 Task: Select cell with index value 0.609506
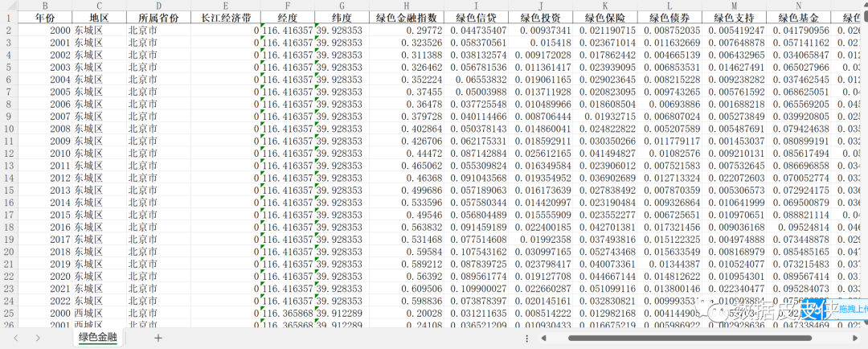pos(407,288)
